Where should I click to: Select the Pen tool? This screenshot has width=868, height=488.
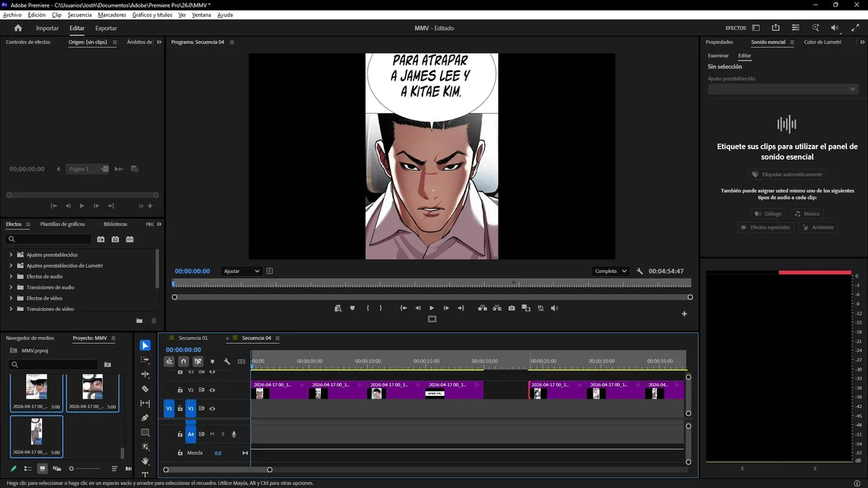[145, 418]
